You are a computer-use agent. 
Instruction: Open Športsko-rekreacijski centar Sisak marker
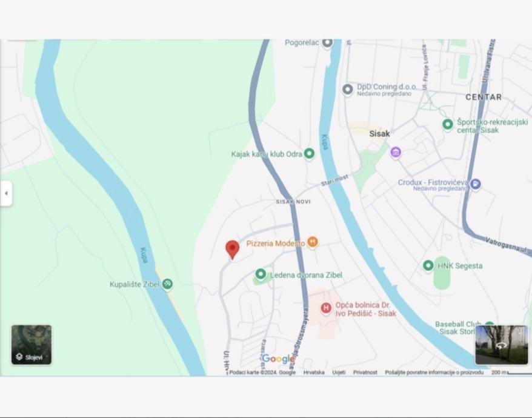tap(448, 125)
